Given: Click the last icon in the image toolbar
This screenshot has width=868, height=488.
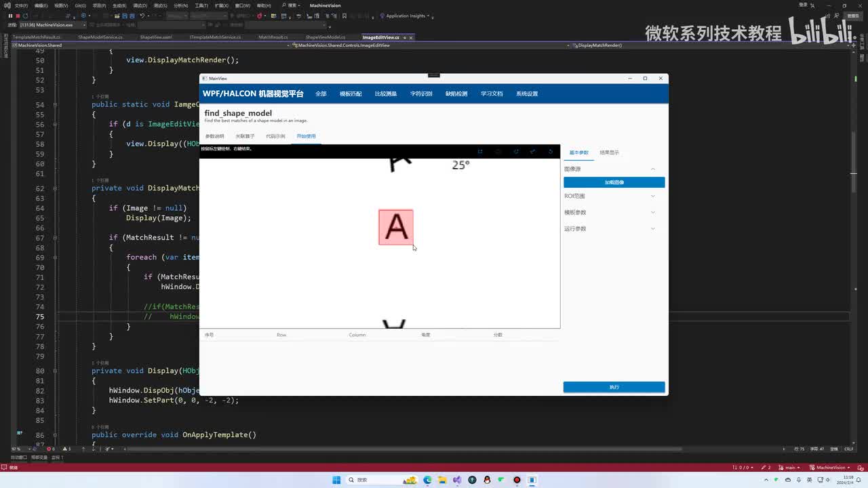Looking at the screenshot, I should coord(551,152).
